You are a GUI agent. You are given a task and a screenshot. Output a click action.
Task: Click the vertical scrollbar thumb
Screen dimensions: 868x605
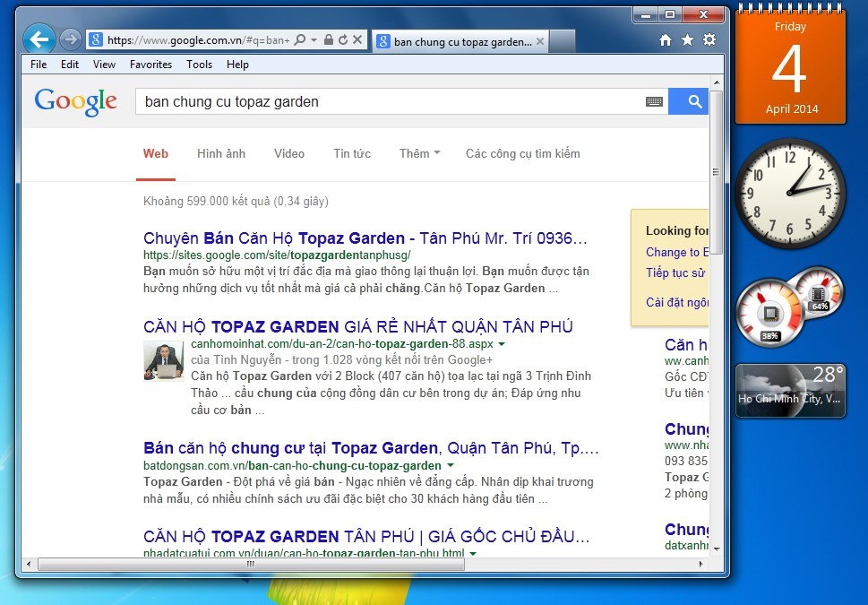click(x=716, y=172)
